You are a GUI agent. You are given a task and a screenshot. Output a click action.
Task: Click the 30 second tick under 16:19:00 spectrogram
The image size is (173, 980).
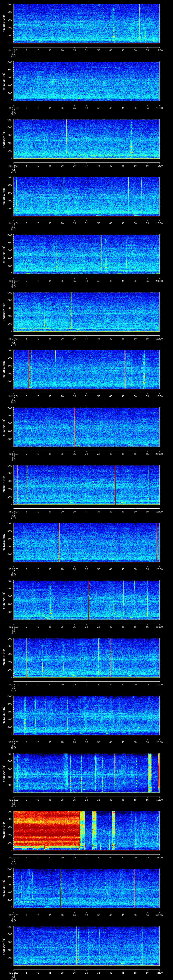(x=86, y=223)
